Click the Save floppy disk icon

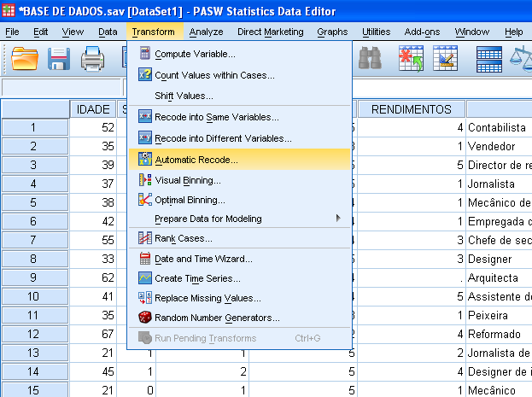coord(59,58)
